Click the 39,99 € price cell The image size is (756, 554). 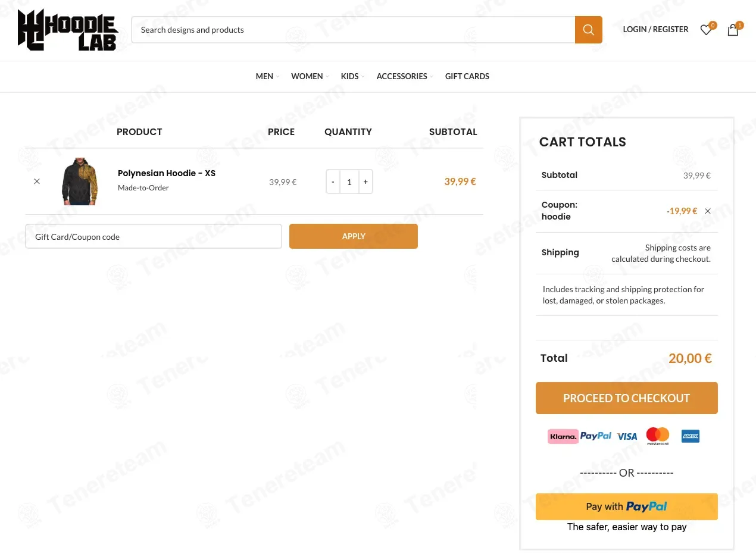point(283,182)
